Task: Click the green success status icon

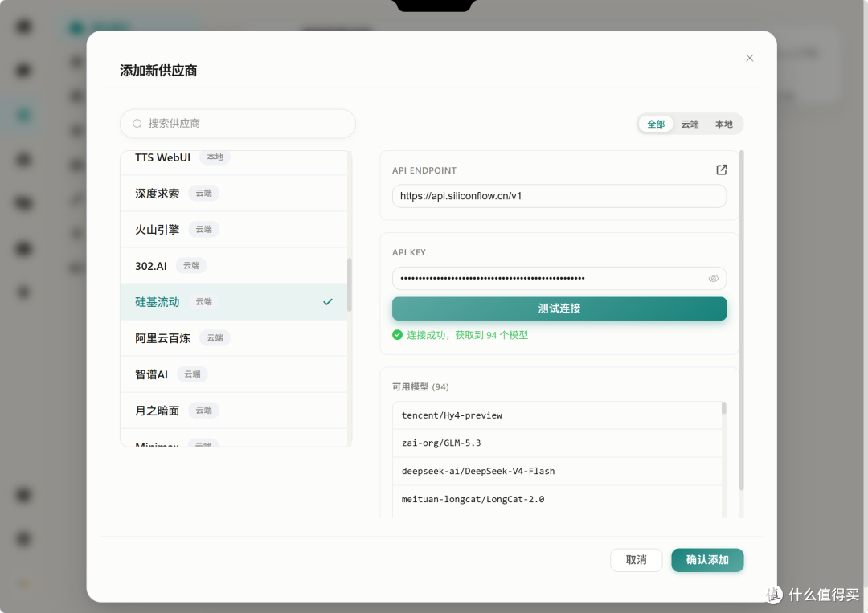Action: click(397, 335)
